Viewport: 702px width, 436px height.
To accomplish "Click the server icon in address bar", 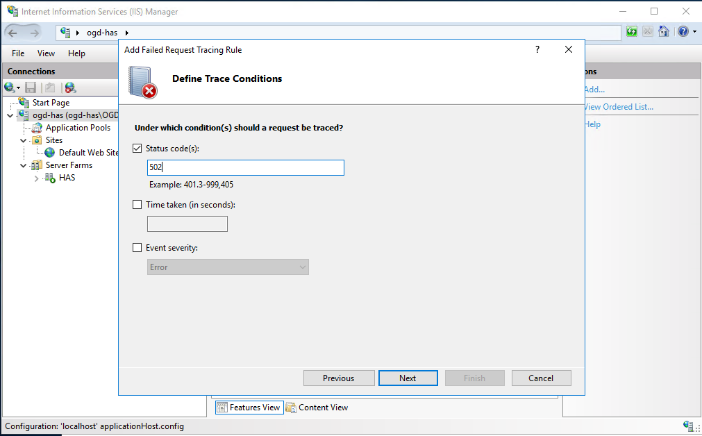I will (65, 32).
